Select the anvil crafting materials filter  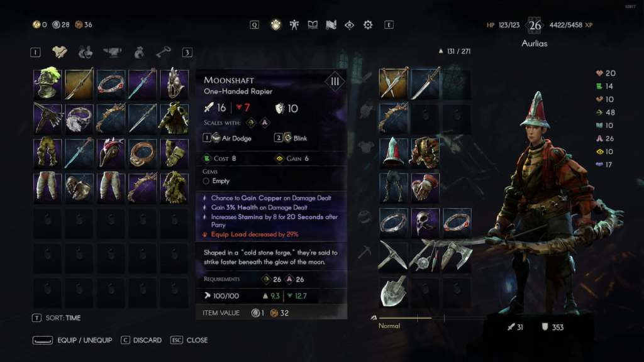click(112, 52)
